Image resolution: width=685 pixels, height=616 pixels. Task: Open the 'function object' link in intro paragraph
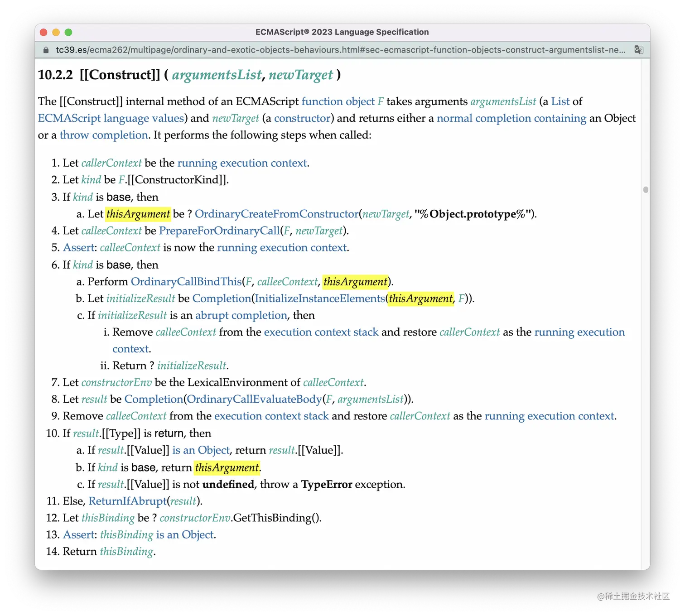click(x=338, y=101)
